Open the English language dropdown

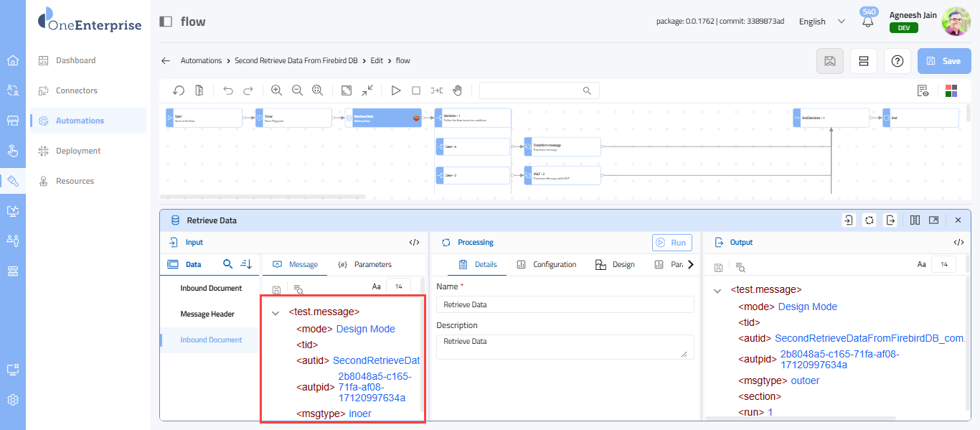(x=821, y=22)
